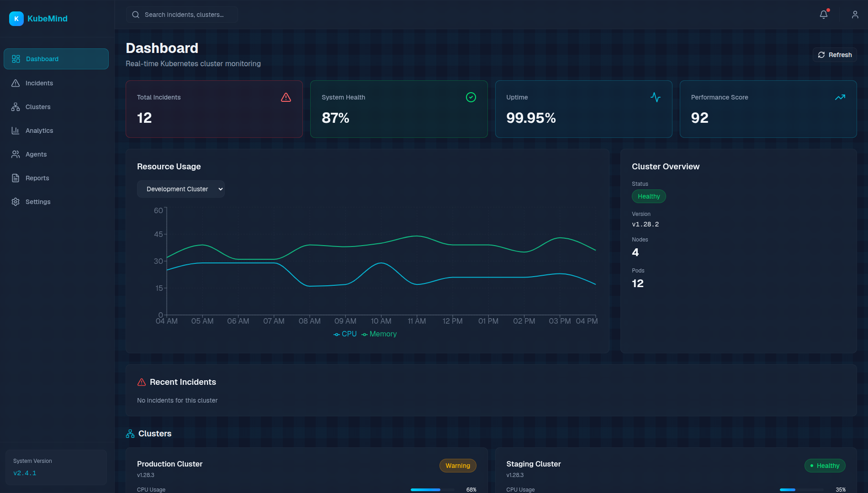Focus the search incidents input field

[182, 15]
